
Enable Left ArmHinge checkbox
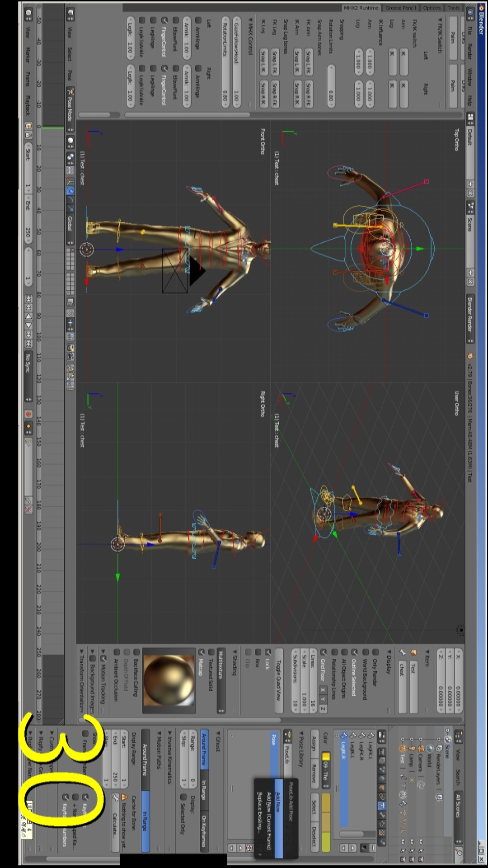coord(198,20)
